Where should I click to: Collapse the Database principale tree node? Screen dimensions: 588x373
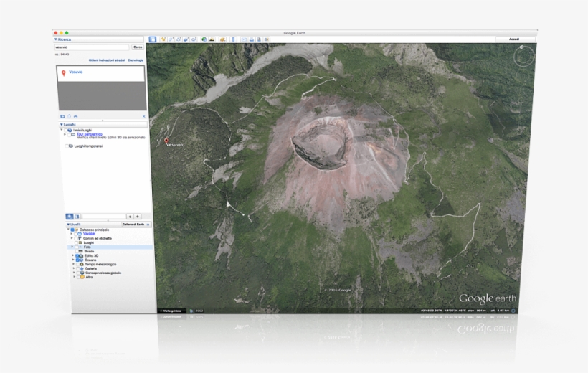(x=68, y=230)
